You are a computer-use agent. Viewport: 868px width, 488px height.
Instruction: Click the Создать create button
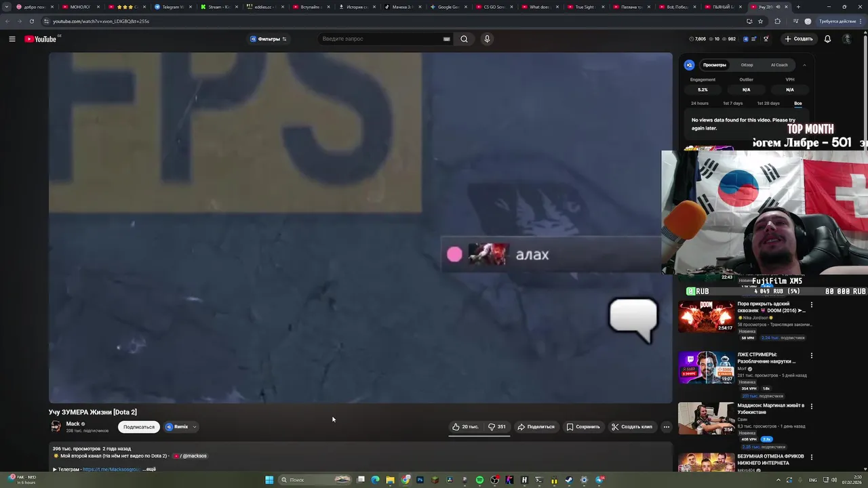799,39
